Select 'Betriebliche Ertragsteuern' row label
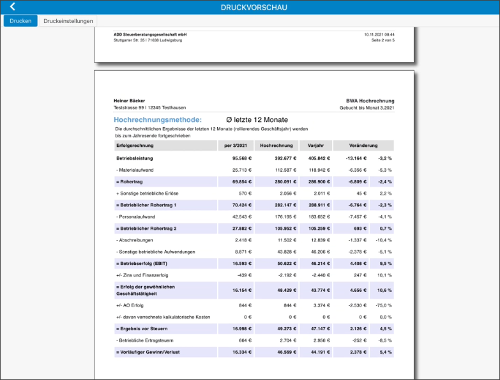The image size is (500, 380). [x=145, y=340]
